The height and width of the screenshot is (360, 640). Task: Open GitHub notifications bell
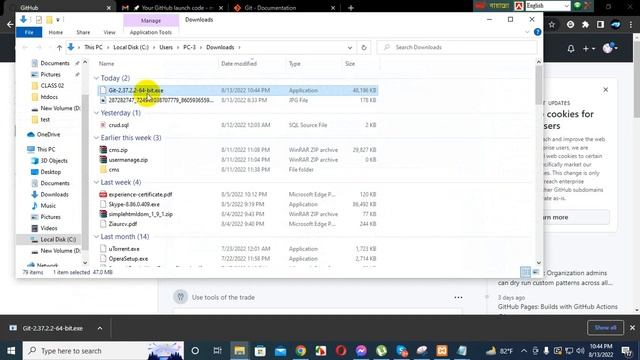[x=571, y=49]
